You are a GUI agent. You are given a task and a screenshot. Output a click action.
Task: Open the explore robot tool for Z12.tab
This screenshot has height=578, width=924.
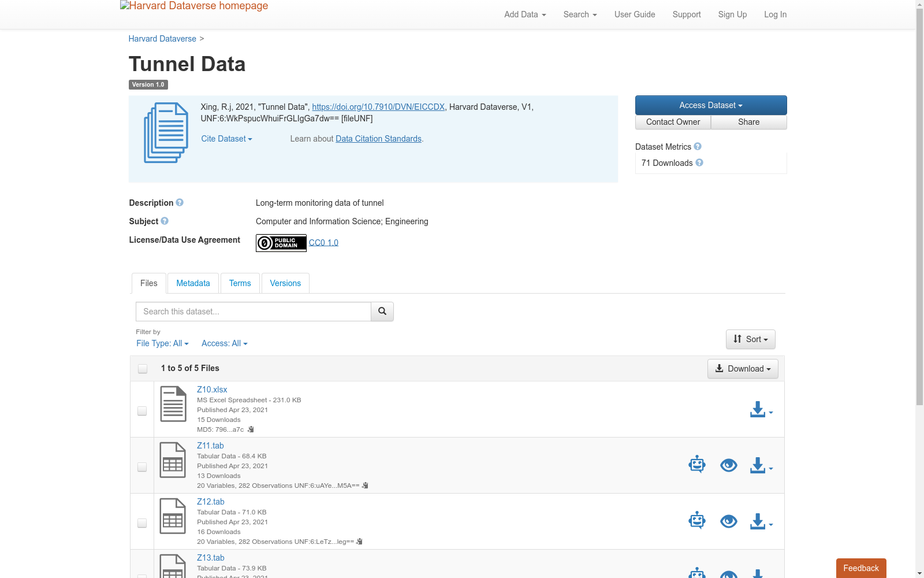click(x=697, y=520)
